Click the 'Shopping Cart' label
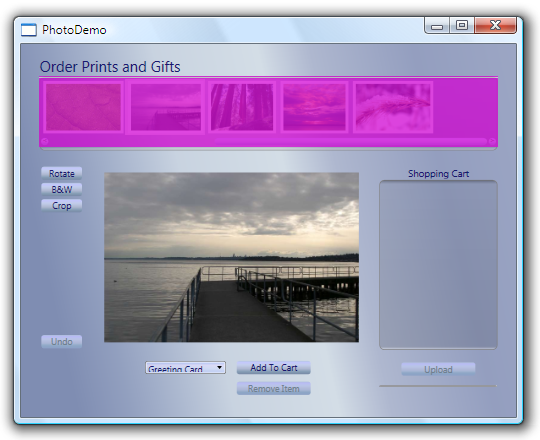Viewport: 540px width, 440px height. coord(438,174)
